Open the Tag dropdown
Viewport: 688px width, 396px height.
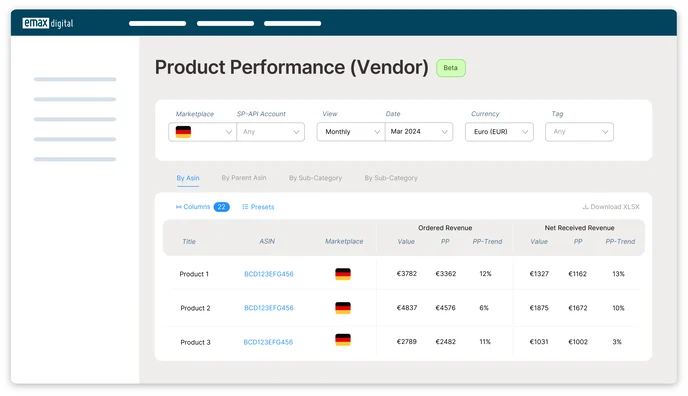click(579, 132)
